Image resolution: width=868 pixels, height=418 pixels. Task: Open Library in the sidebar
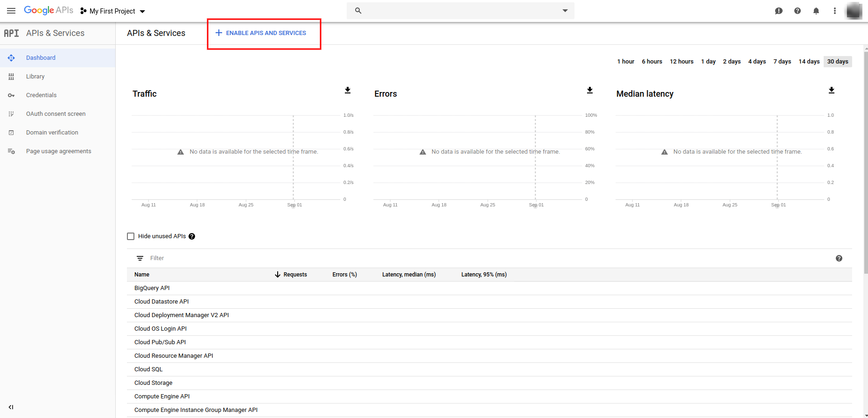[x=57, y=77]
